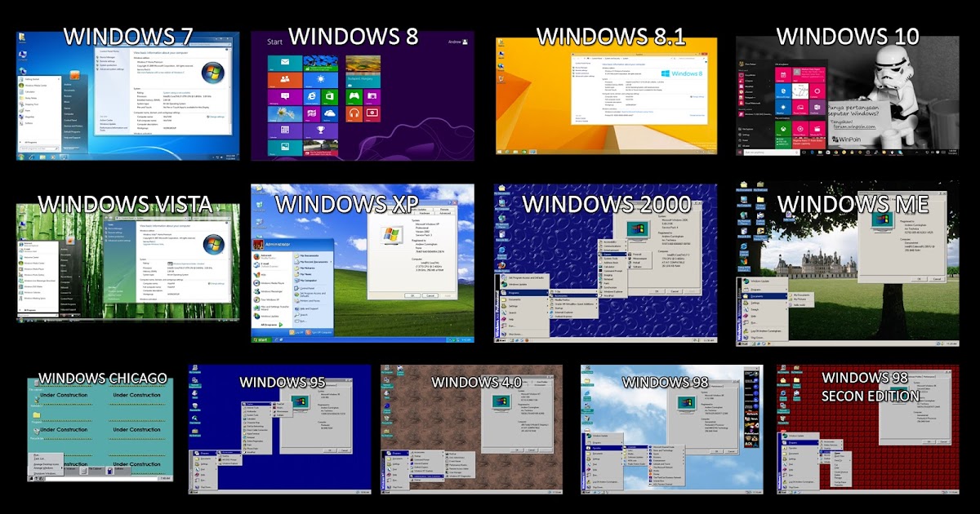Screen dimensions: 980x514
Task: Expand the Programs submenu in Windows 95 Start menu
Action: coord(205,452)
